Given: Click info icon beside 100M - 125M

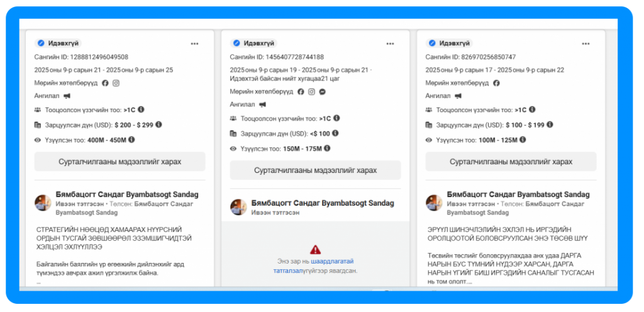Looking at the screenshot, I should click(x=523, y=140).
